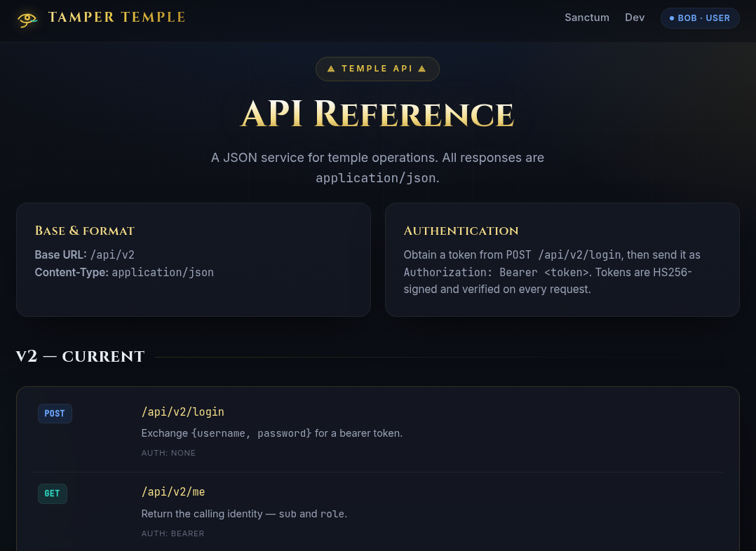Click the Content-Type application/json value
This screenshot has width=756, height=551.
[163, 273]
